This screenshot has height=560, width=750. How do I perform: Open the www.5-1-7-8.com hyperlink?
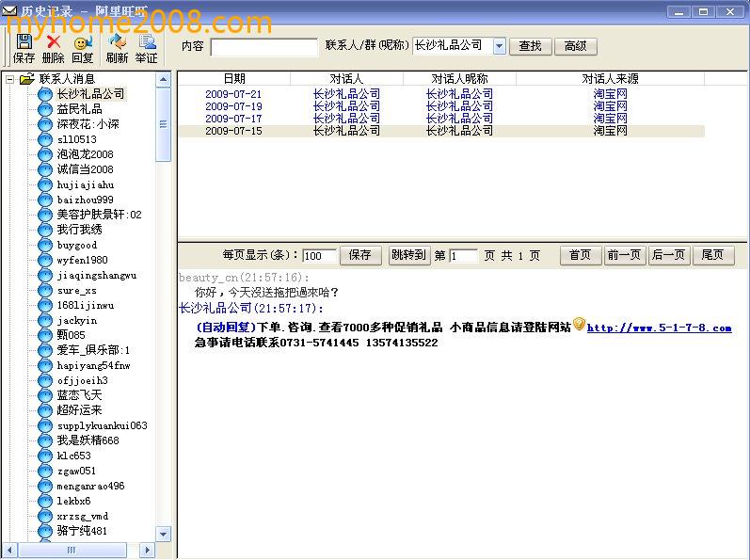tap(659, 328)
